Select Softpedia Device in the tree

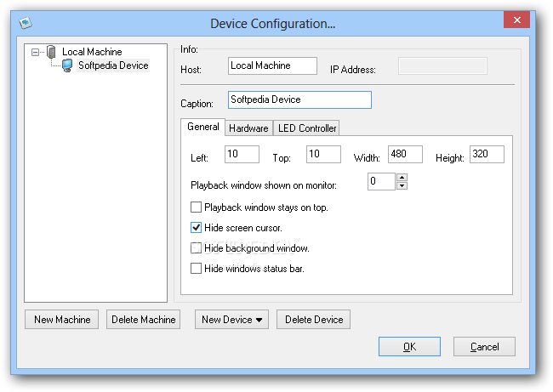pos(113,65)
